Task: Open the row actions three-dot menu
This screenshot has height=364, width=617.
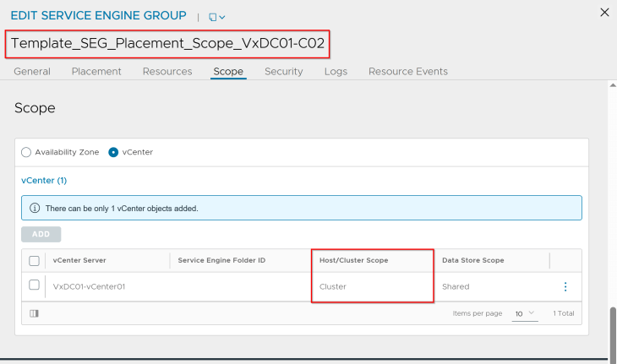Action: [565, 286]
